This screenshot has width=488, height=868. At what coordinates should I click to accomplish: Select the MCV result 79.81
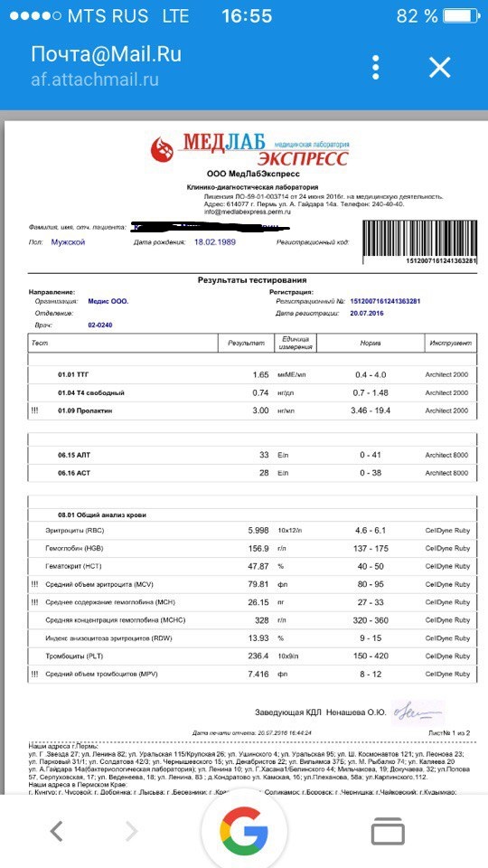coord(259,584)
